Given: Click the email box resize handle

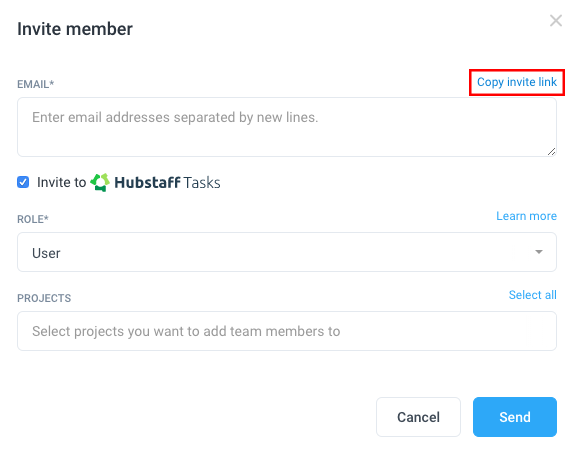Looking at the screenshot, I should coord(551,152).
